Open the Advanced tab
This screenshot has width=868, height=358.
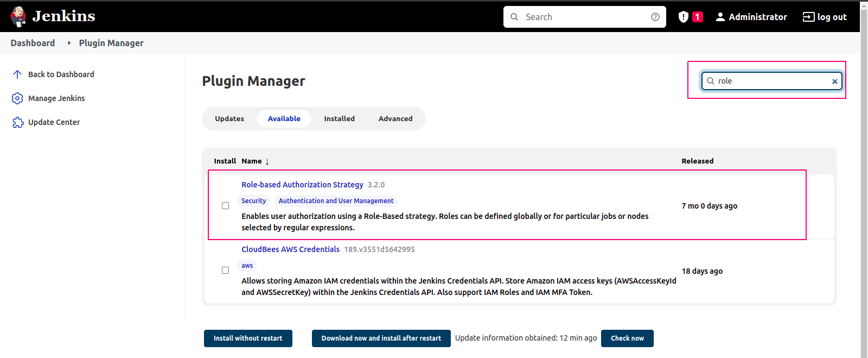click(395, 118)
